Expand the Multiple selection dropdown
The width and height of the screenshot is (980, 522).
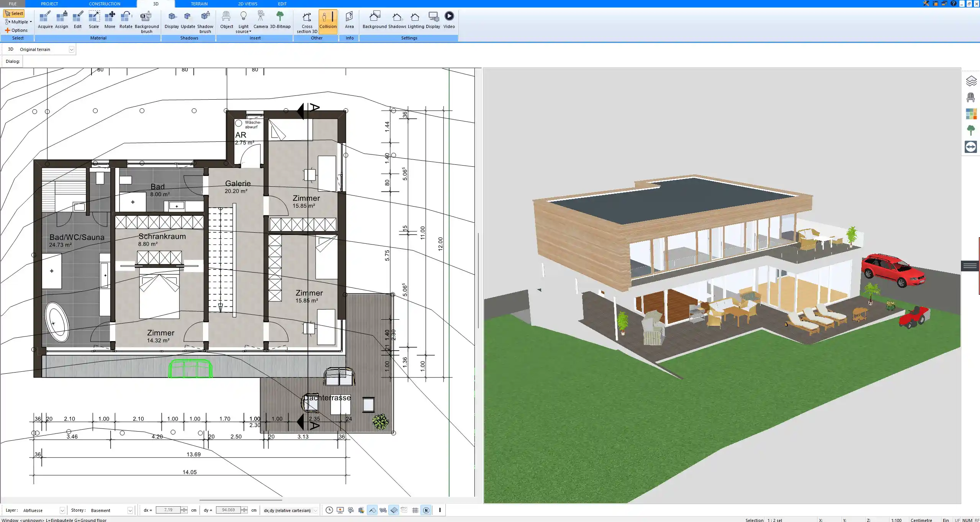(x=31, y=22)
